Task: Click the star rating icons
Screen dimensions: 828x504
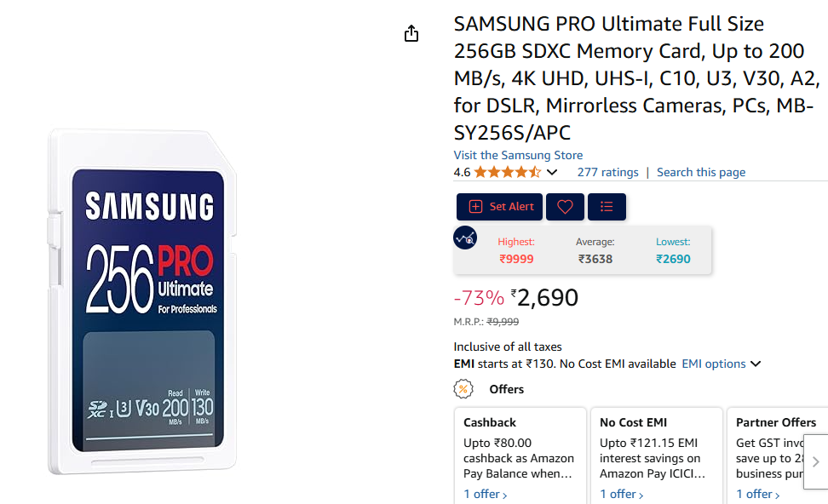Action: click(507, 172)
